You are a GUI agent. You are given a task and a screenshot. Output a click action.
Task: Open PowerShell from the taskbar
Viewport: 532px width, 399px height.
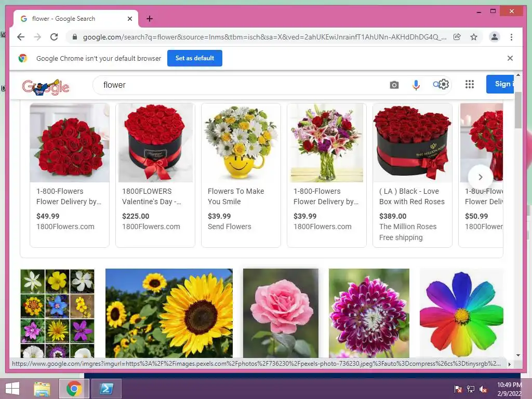point(106,389)
